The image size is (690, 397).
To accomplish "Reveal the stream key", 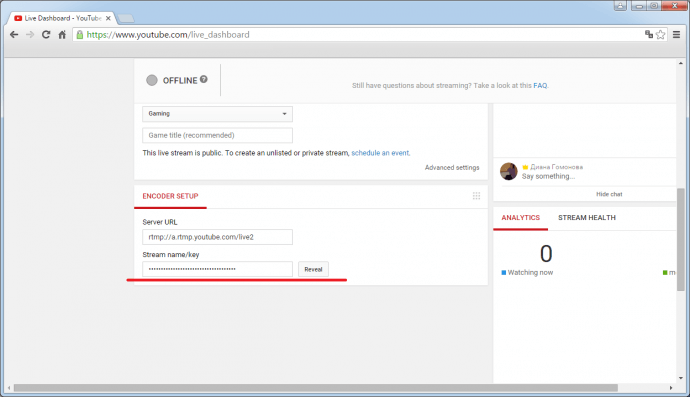I will (x=313, y=269).
